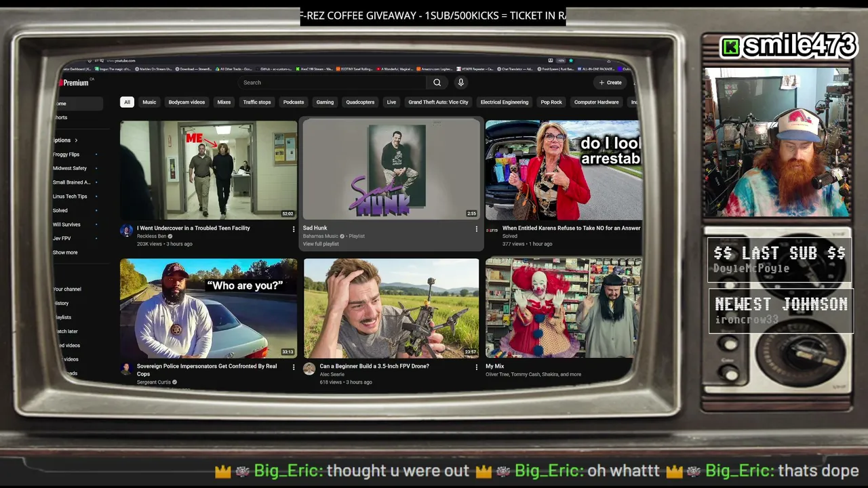This screenshot has height=488, width=868.
Task: Open title "Can a Beginner Build a 3.5-Inch FPV Drone?"
Action: [x=374, y=367]
